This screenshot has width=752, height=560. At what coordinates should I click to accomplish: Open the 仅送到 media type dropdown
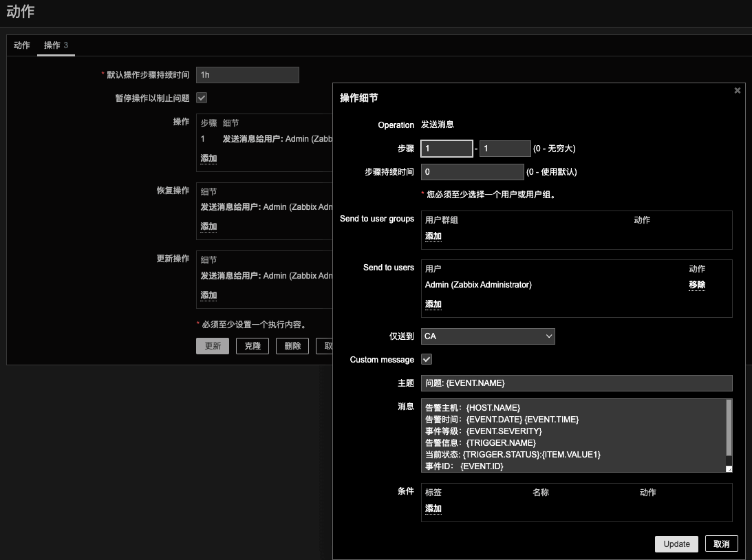pyautogui.click(x=488, y=336)
